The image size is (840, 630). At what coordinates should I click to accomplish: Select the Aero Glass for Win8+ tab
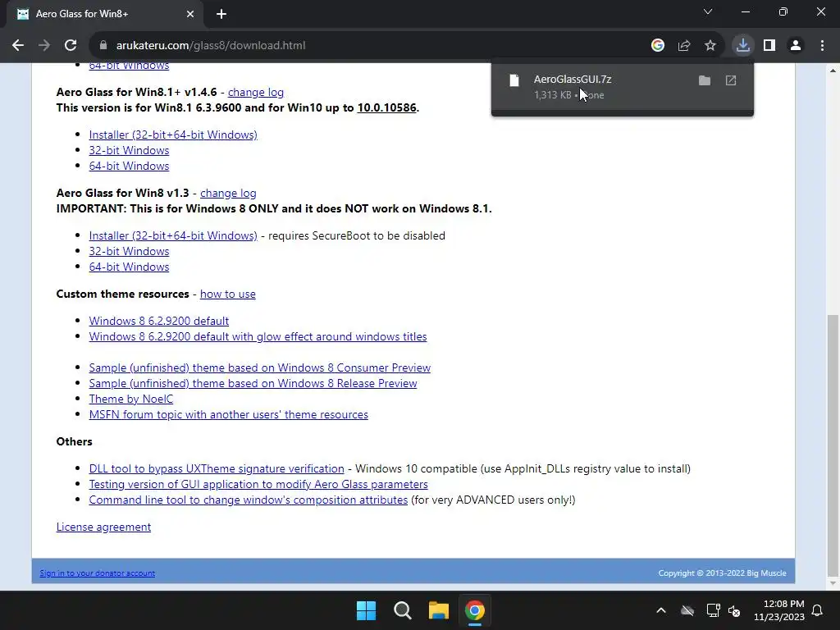(105, 14)
